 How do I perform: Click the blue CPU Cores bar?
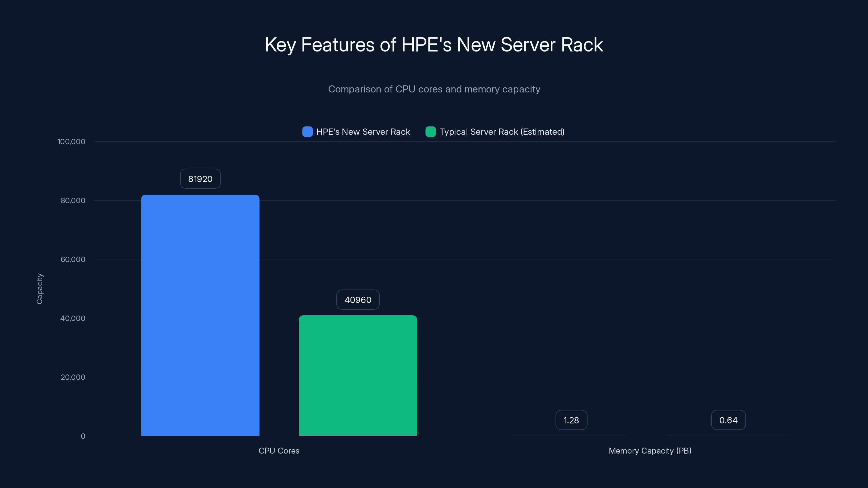200,315
